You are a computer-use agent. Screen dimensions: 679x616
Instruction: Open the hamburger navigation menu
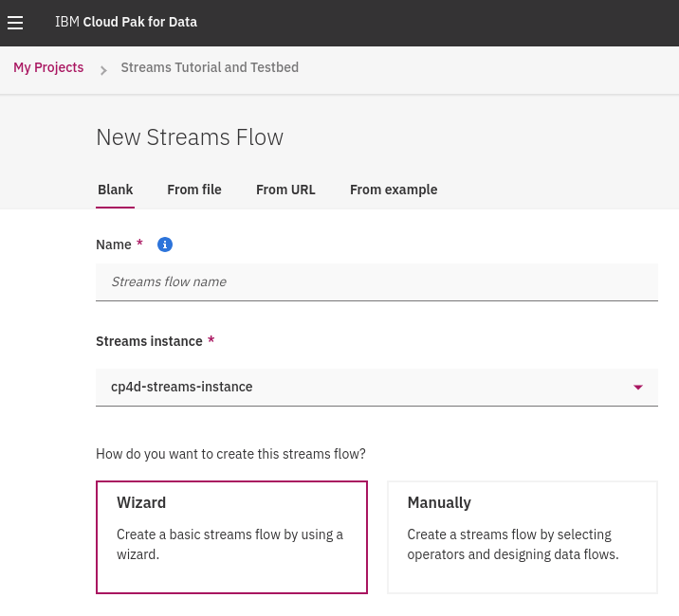pos(15,23)
